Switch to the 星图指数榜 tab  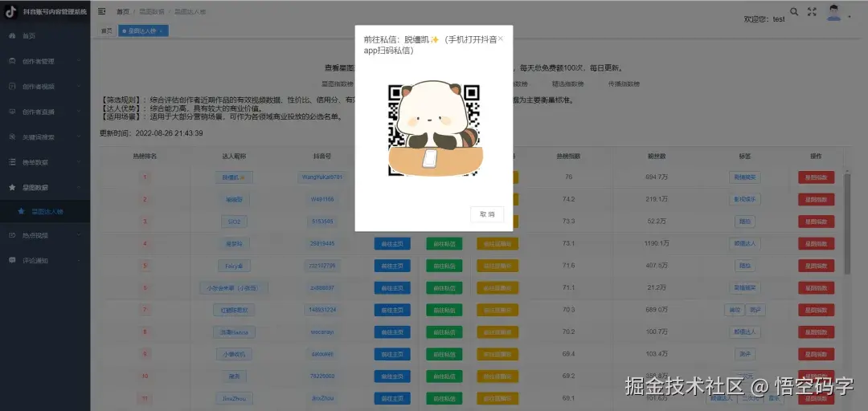tap(337, 84)
